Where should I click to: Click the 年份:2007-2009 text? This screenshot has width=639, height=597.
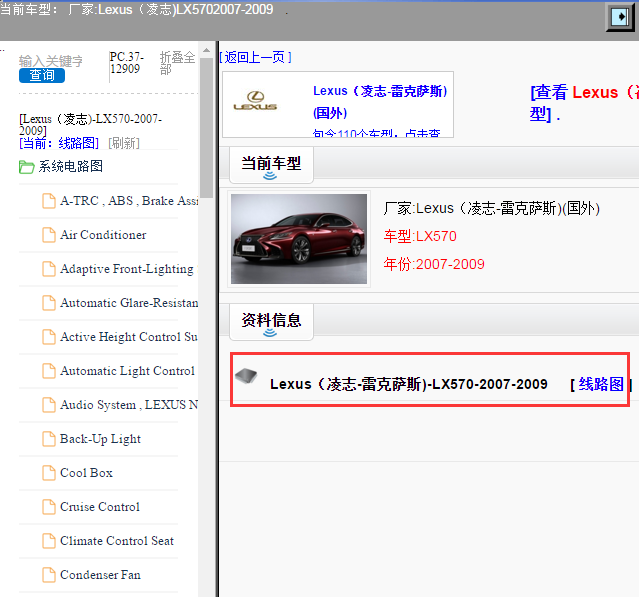tap(434, 264)
